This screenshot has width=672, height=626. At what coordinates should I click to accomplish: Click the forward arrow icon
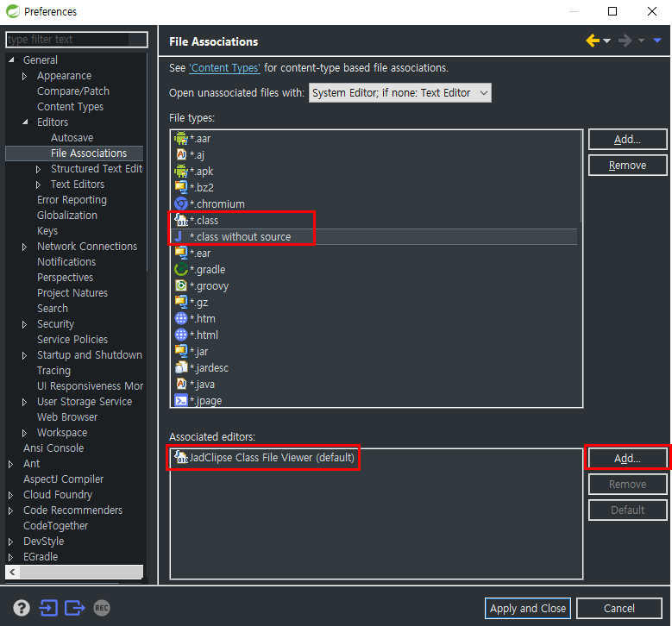coord(625,41)
